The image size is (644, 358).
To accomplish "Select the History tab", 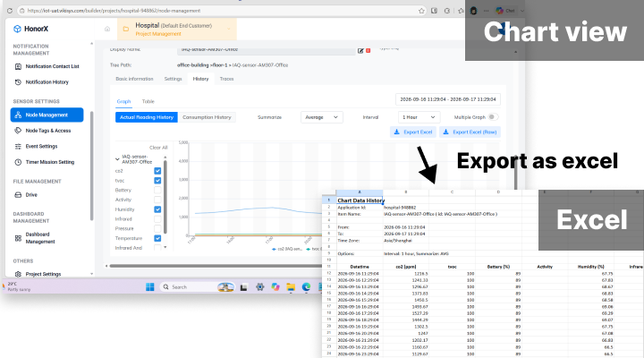I will (x=201, y=79).
